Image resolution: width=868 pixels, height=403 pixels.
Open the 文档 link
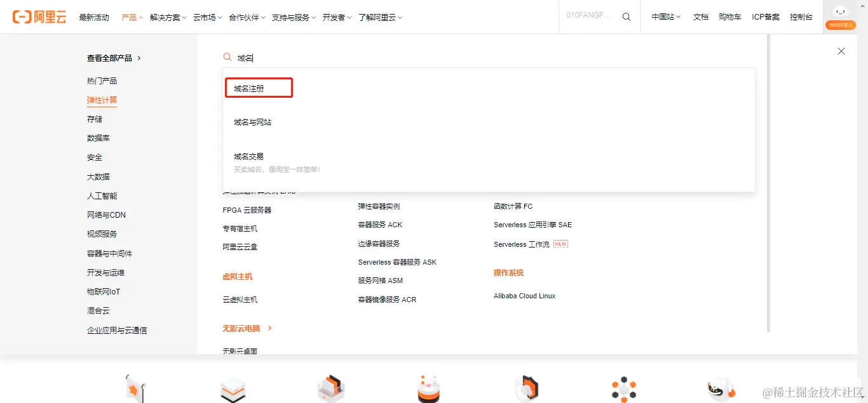(x=701, y=17)
